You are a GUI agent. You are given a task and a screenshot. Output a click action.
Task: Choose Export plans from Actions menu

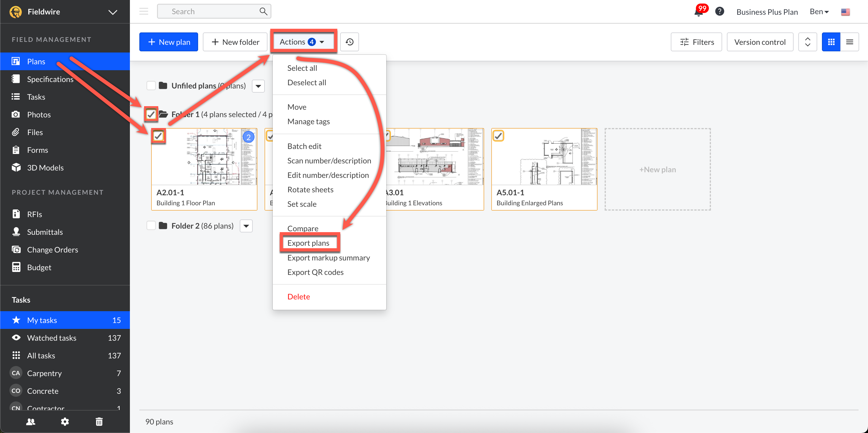[x=308, y=243]
